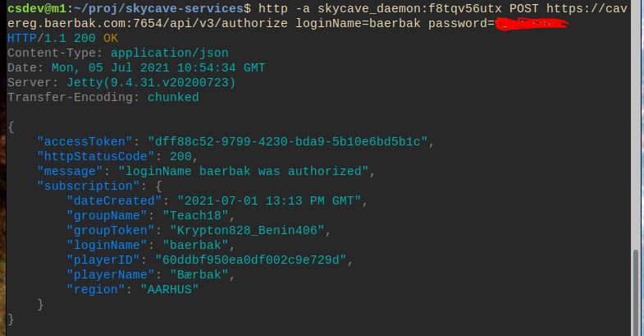
Task: Click the loginName was authorized message
Action: [242, 171]
